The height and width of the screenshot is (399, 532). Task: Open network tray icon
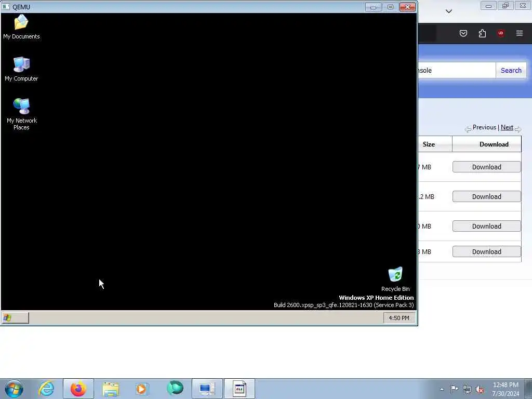467,389
